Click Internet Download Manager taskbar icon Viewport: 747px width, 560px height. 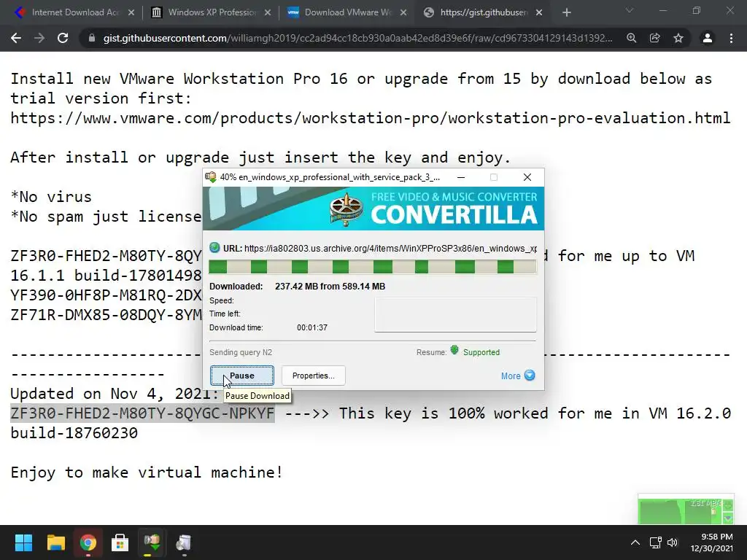(152, 542)
